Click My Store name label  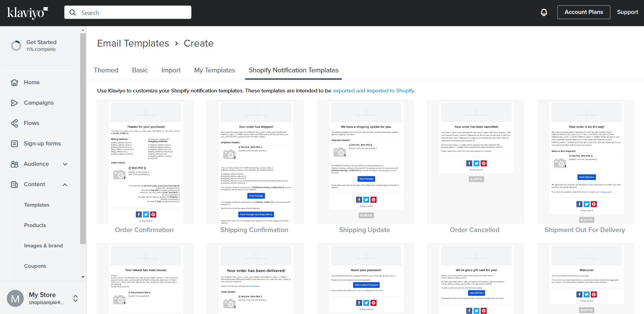42,295
